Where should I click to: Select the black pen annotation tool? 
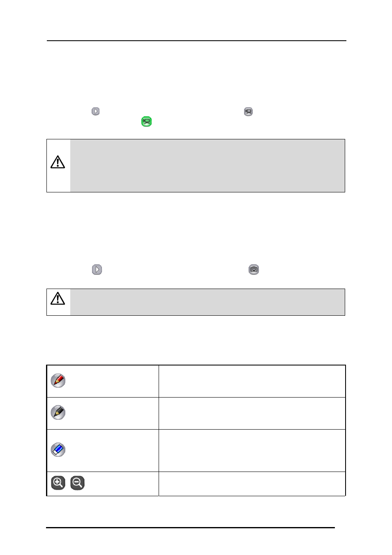[x=58, y=412]
